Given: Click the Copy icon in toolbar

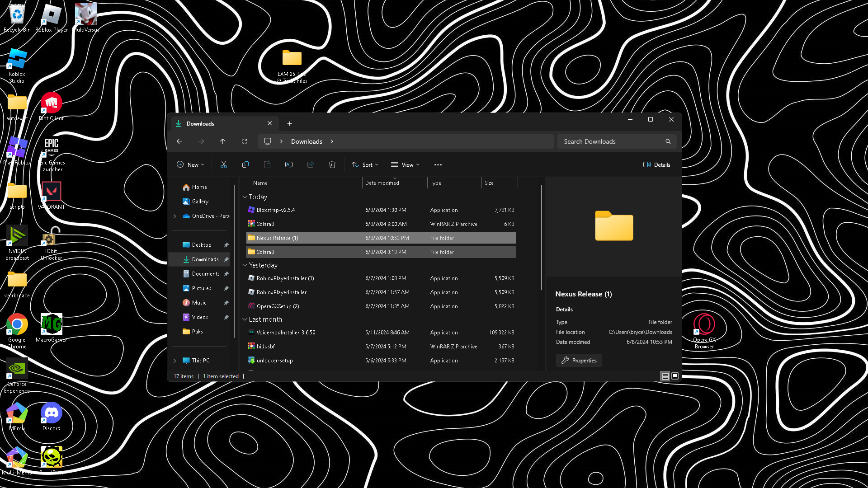Looking at the screenshot, I should point(245,165).
